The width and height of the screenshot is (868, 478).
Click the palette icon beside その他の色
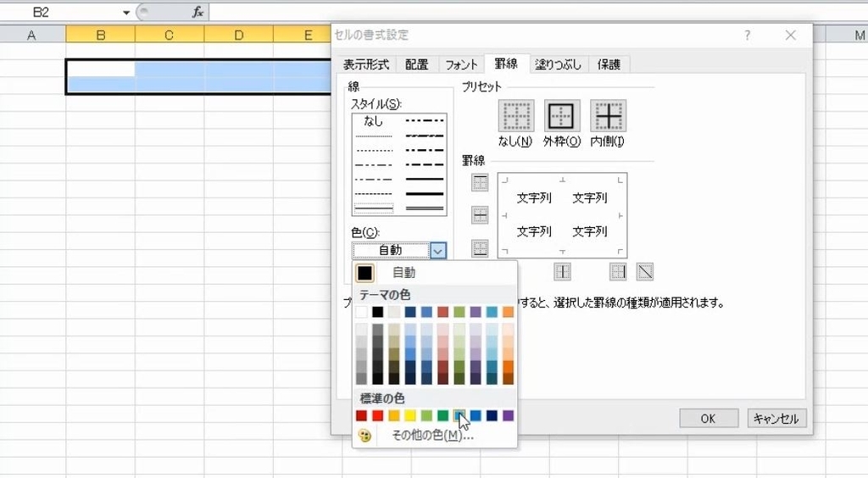364,436
